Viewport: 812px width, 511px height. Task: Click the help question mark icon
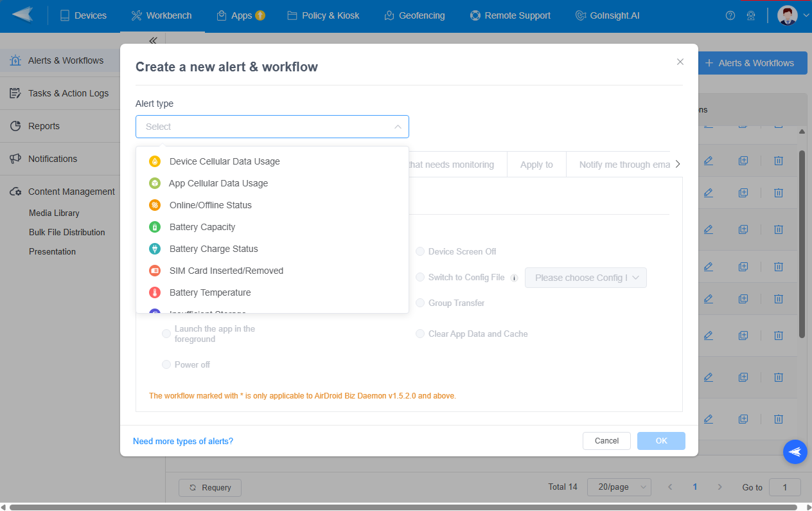click(x=730, y=15)
